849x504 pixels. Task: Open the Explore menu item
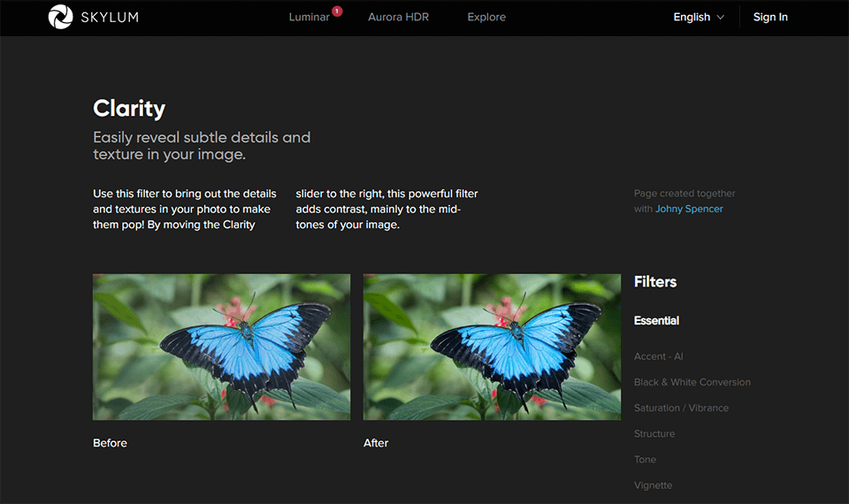pyautogui.click(x=486, y=18)
